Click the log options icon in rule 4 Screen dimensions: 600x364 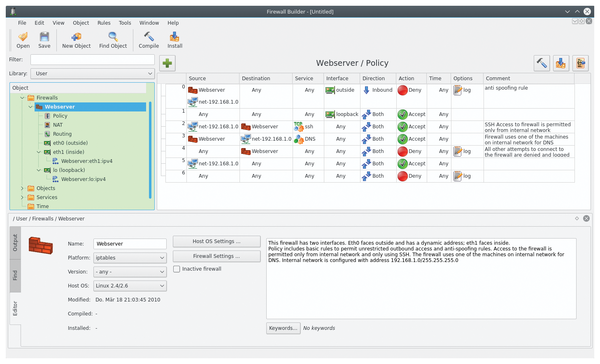pyautogui.click(x=458, y=152)
